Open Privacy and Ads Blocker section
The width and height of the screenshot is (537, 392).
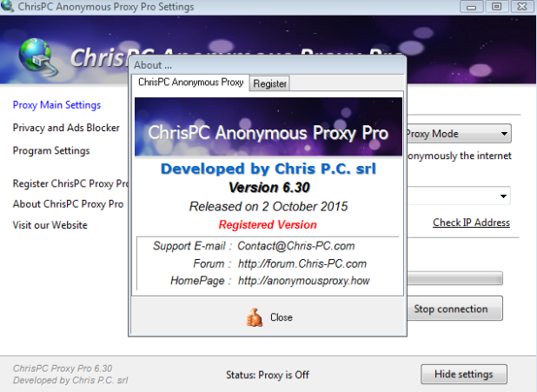(x=66, y=128)
